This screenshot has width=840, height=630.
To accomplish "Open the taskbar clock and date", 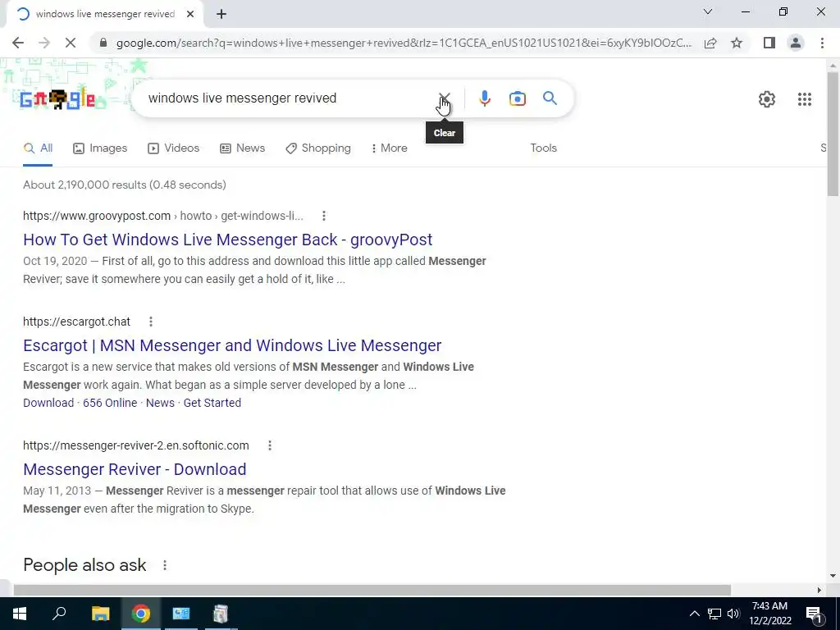I will click(x=769, y=614).
